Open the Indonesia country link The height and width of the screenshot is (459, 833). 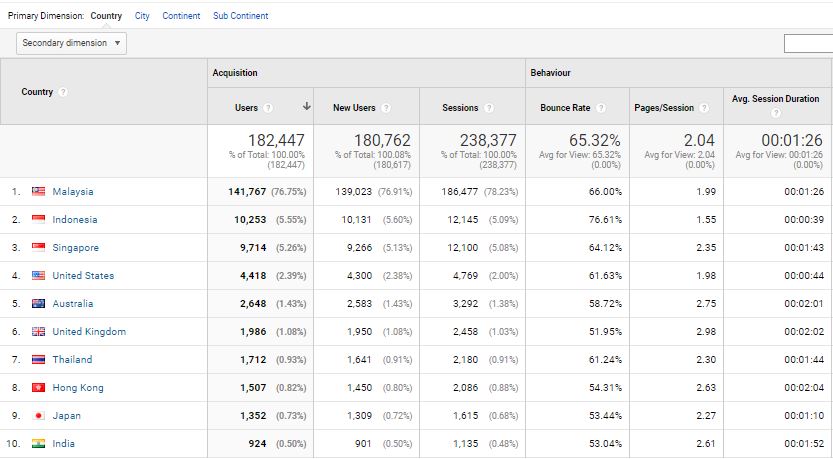75,219
